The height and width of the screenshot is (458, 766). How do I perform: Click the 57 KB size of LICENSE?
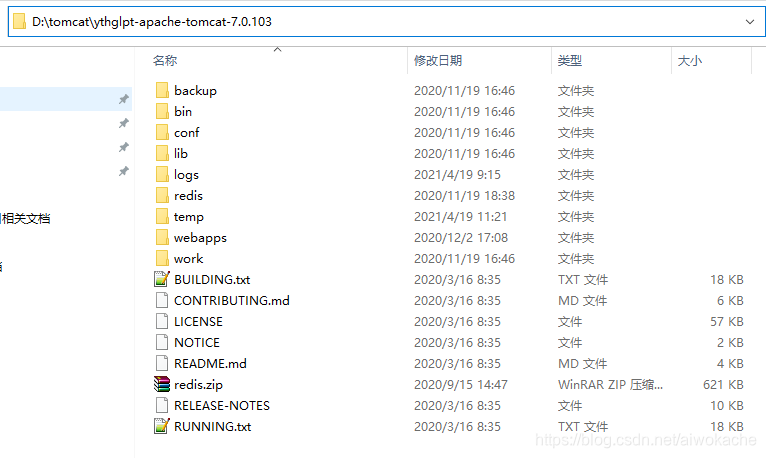tap(726, 321)
